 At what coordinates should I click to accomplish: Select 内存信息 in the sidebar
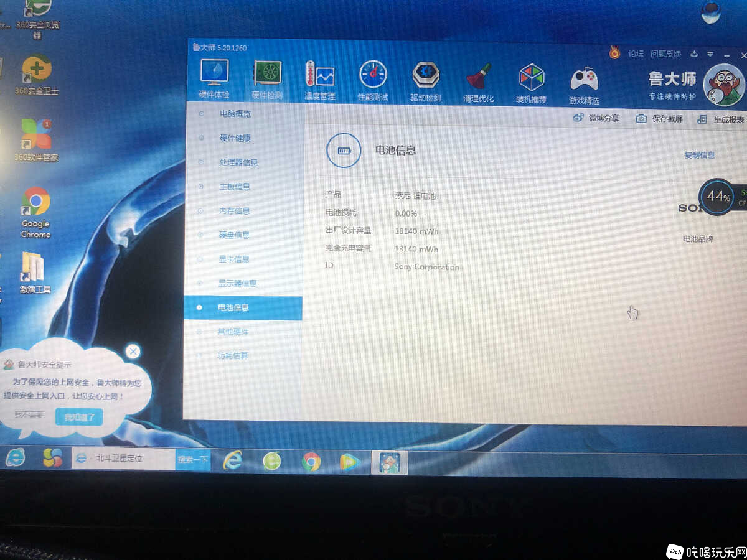pyautogui.click(x=234, y=211)
